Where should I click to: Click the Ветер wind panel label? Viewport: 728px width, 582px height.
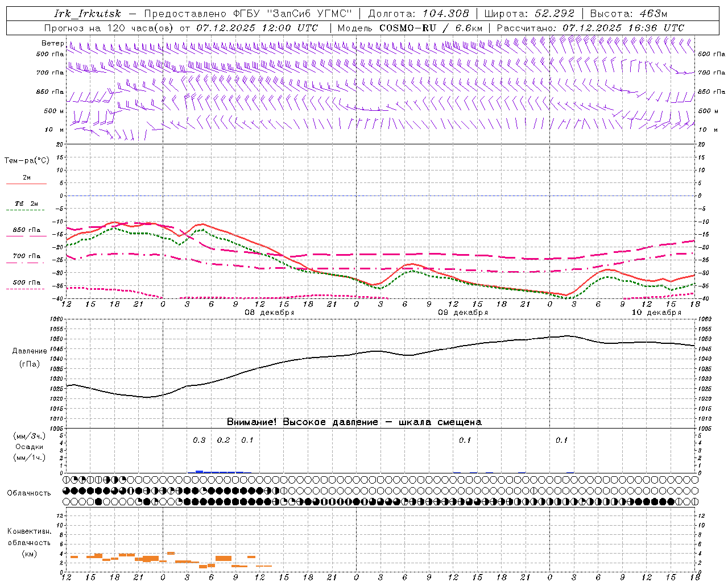click(52, 43)
